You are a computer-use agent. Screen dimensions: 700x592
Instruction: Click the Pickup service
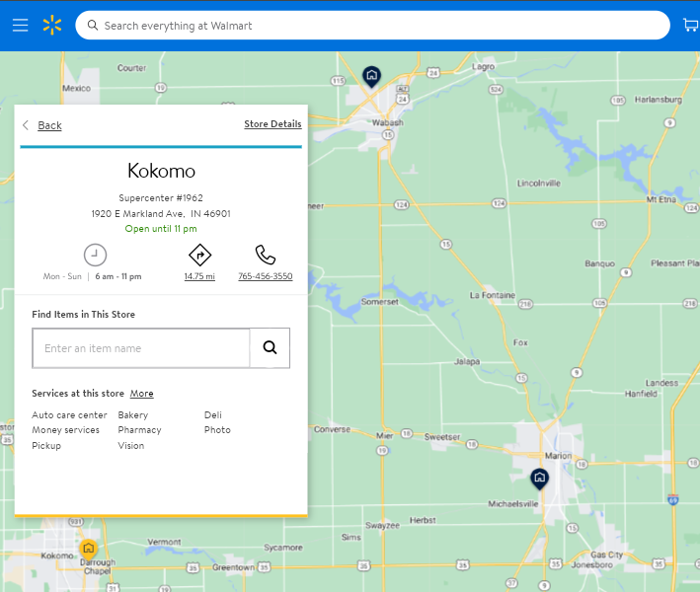tap(46, 446)
